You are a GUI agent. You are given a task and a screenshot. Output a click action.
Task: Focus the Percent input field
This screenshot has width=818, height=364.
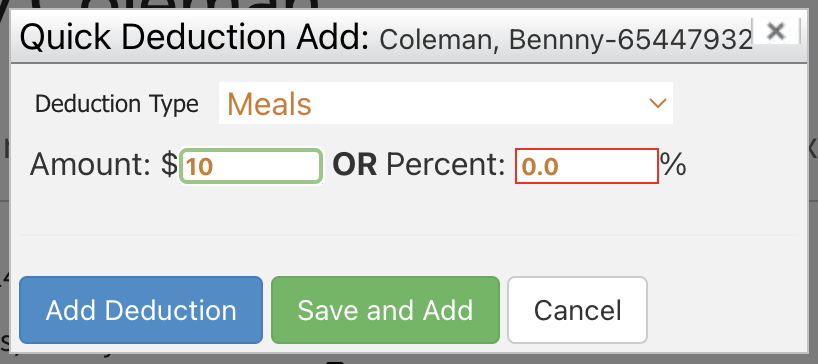(x=587, y=166)
